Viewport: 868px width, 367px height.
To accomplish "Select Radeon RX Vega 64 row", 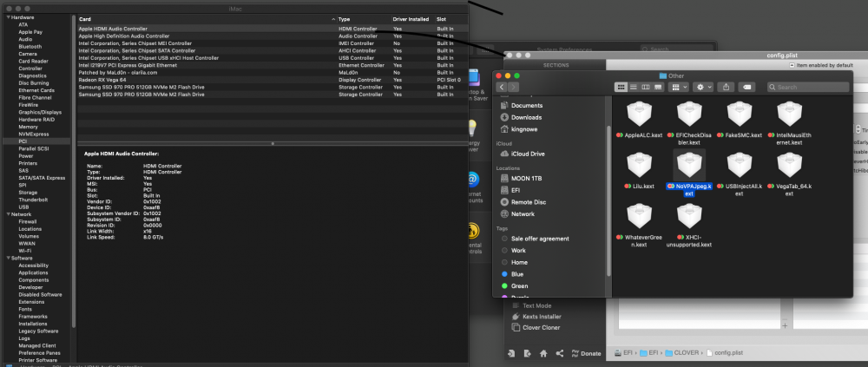I will (x=273, y=80).
